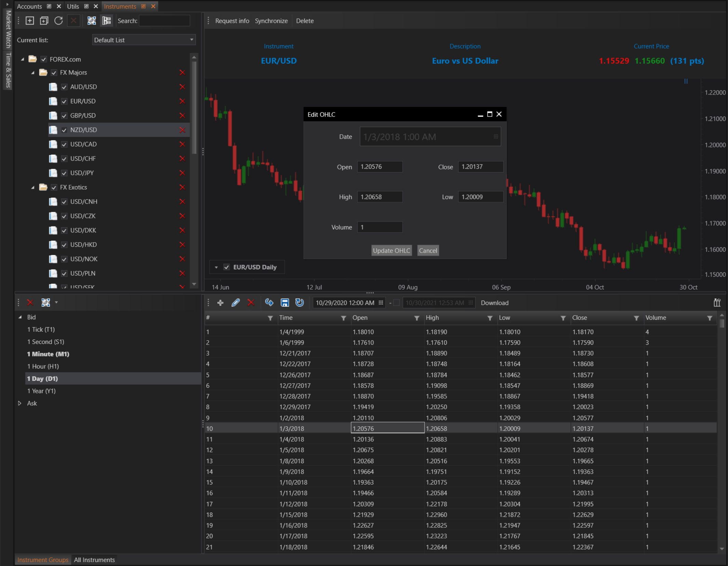Click the pencil edit bar icon
Viewport: 728px width, 566px height.
click(235, 303)
